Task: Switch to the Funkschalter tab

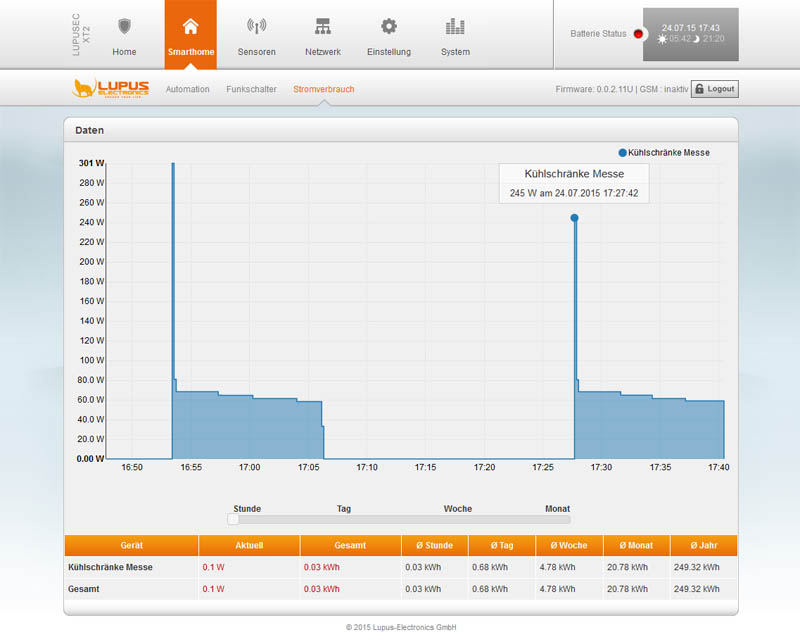Action: click(x=251, y=89)
